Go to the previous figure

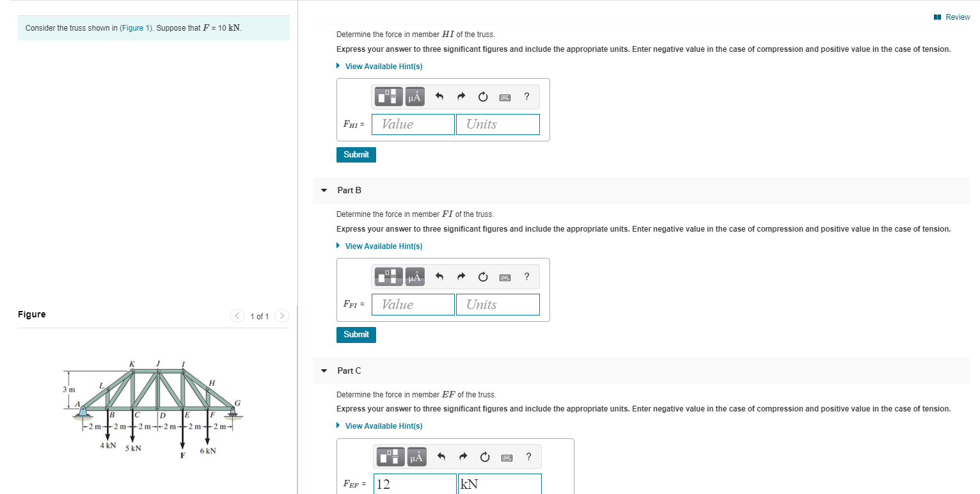(x=237, y=315)
